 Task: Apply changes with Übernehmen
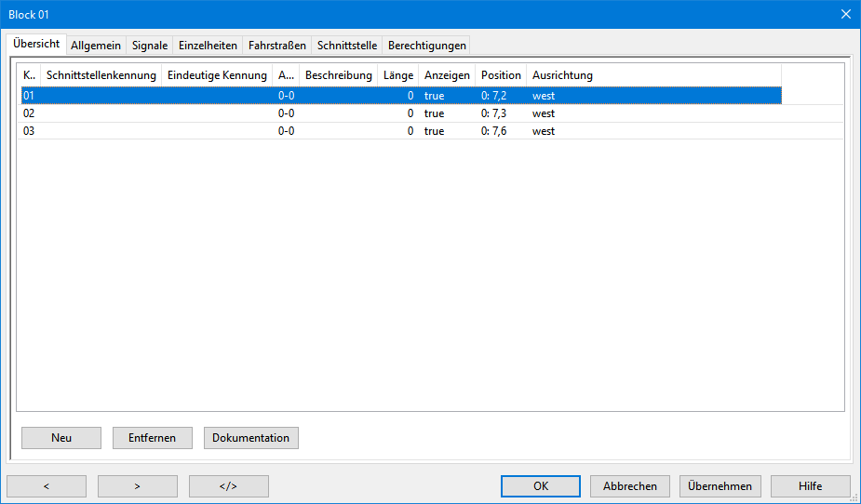click(720, 486)
